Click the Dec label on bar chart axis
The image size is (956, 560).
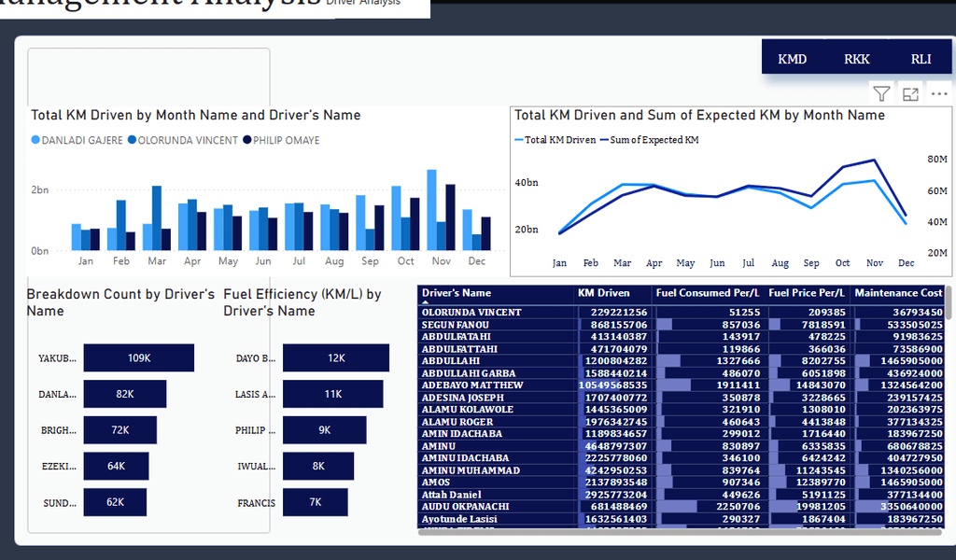(x=477, y=260)
